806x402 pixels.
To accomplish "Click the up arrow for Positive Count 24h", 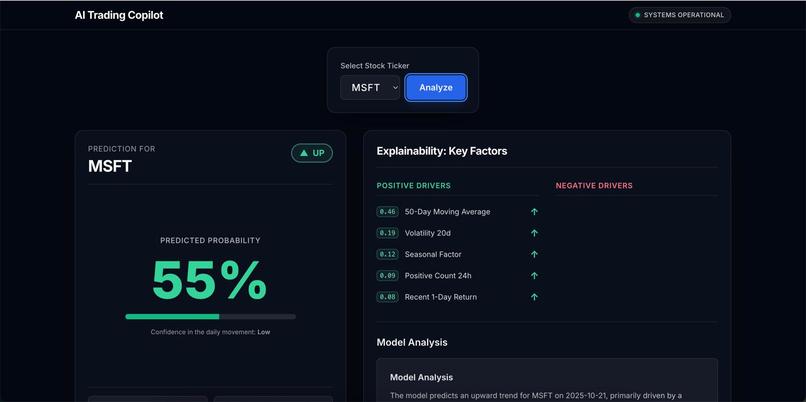I will click(x=534, y=276).
